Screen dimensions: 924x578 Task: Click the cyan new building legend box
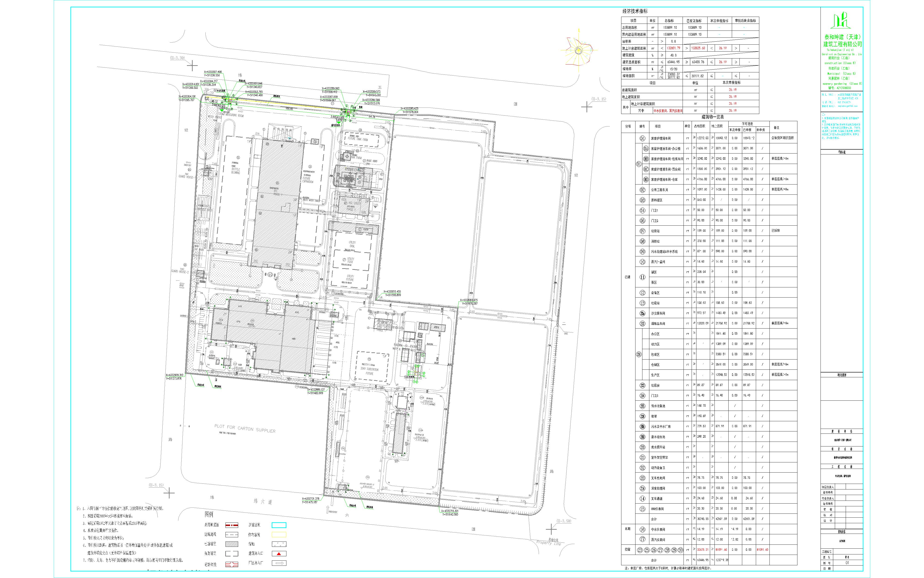pos(279,525)
